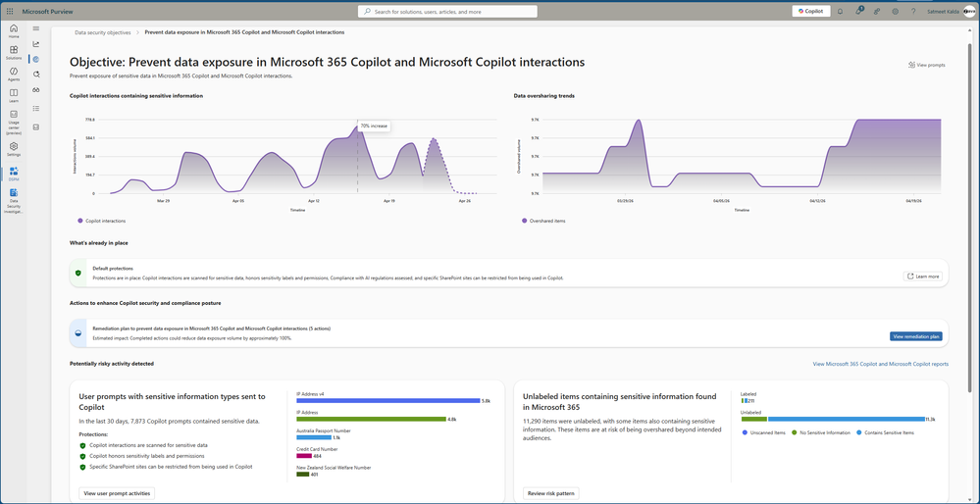Open View Microsoft 365 Copilot reports link

click(x=880, y=364)
